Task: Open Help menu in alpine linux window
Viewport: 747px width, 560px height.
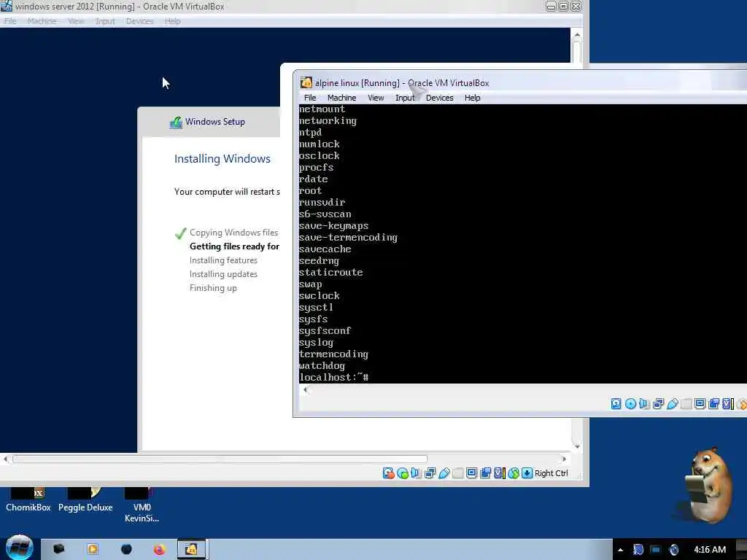Action: 472,98
